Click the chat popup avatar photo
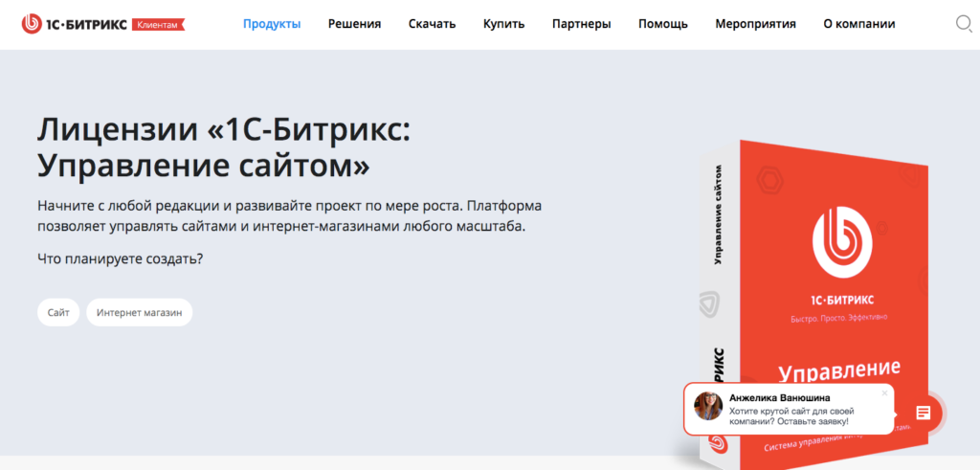The image size is (980, 470). (x=708, y=406)
